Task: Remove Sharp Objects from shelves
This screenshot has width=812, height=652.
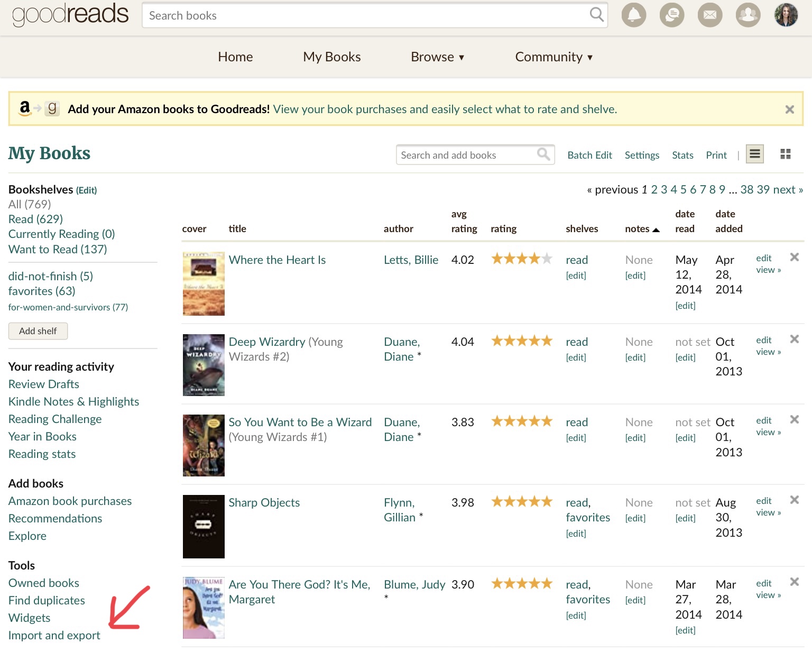Action: coord(794,500)
